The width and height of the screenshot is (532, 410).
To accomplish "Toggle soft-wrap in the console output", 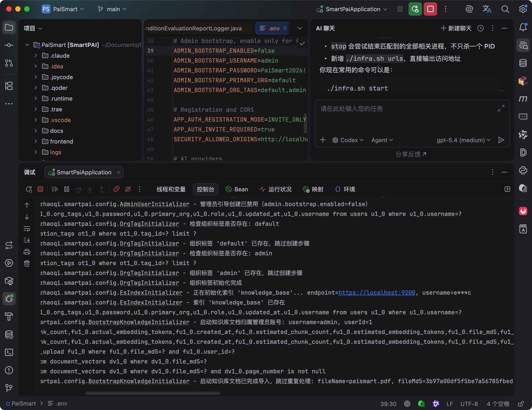I will click(27, 229).
